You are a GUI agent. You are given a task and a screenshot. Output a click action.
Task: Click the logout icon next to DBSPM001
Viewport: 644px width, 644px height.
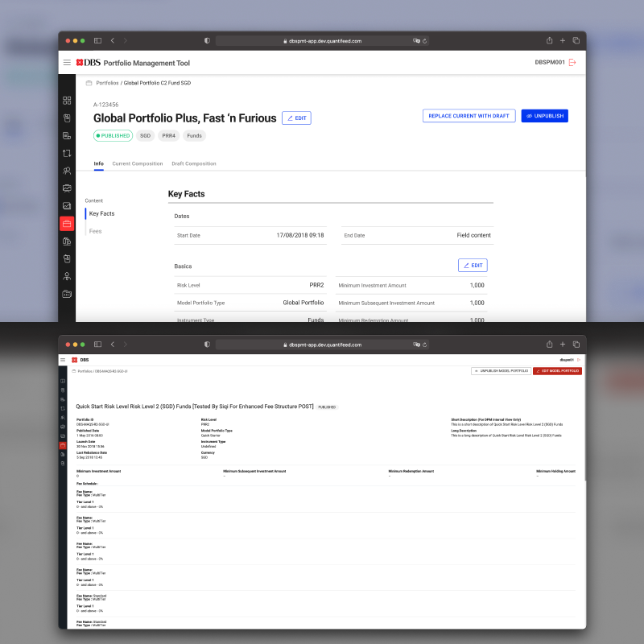[x=572, y=62]
